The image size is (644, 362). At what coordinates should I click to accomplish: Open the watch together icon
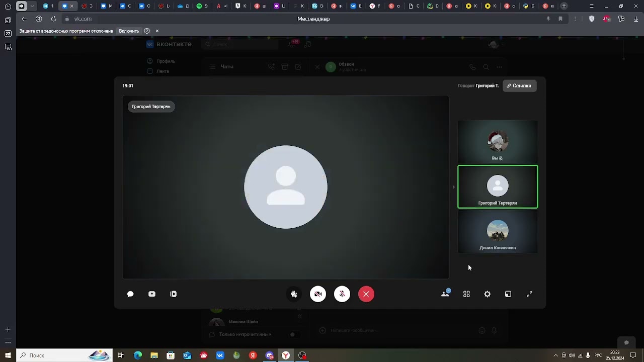[174, 294]
